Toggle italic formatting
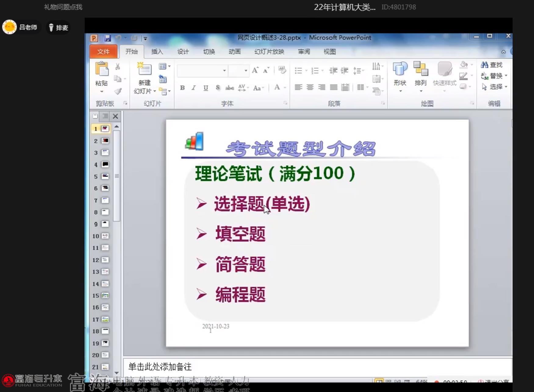This screenshot has height=392, width=534. [x=194, y=88]
